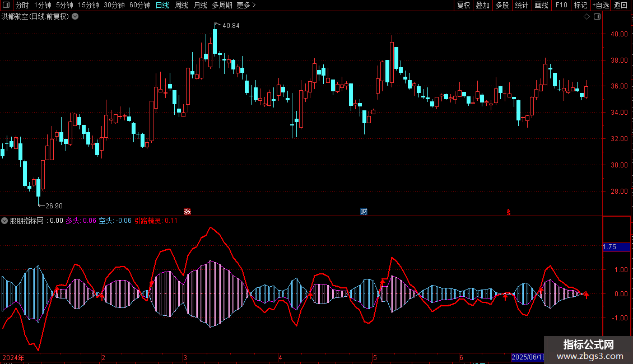Click the 26.90 low price label
Image resolution: width=633 pixels, height=364 pixels.
54,206
